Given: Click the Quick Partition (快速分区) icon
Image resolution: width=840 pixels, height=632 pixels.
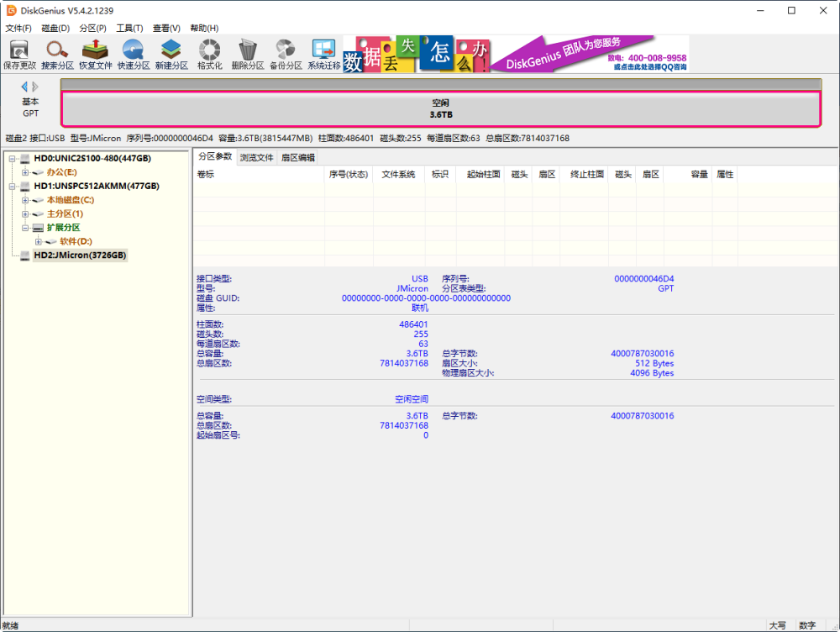Looking at the screenshot, I should (x=133, y=54).
